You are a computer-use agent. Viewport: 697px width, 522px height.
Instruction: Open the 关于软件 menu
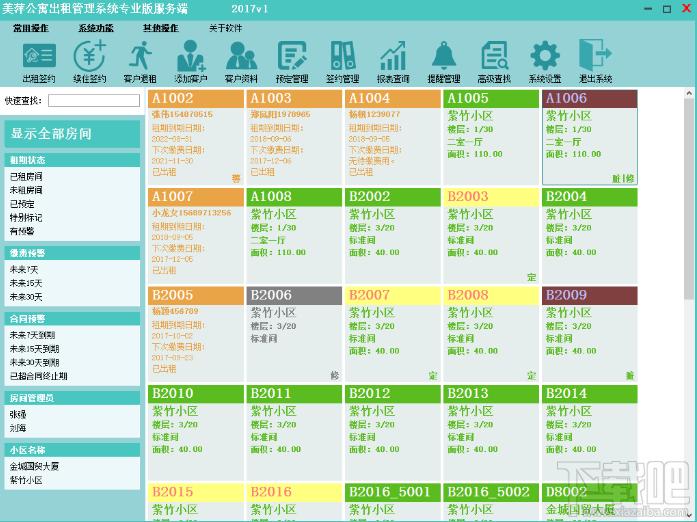(226, 28)
